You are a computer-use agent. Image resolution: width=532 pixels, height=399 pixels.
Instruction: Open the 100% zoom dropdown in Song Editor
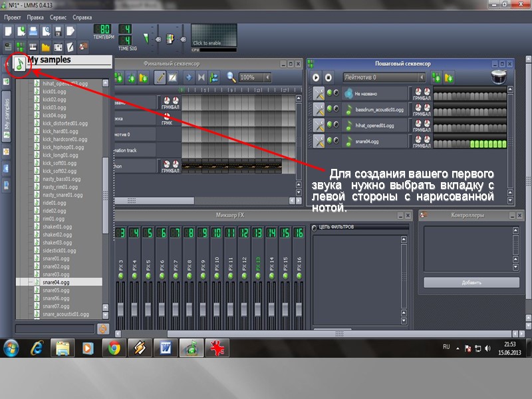click(x=267, y=77)
